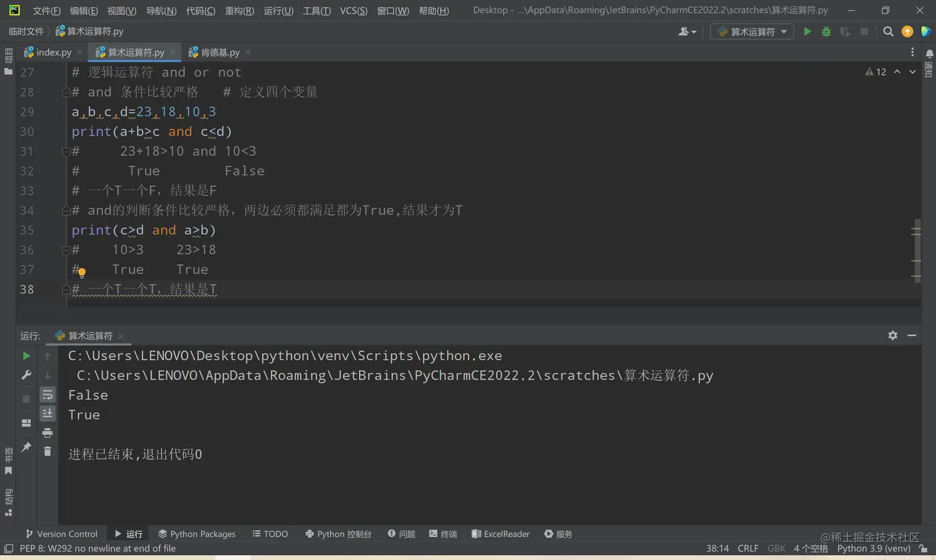This screenshot has height=560, width=936.
Task: Pin the Run tab with pin icon
Action: (x=26, y=447)
